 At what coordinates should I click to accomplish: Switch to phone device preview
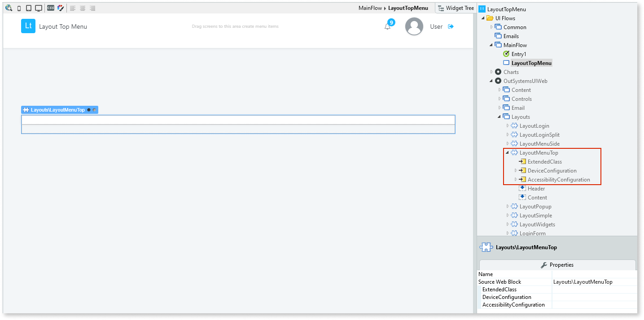tap(19, 8)
